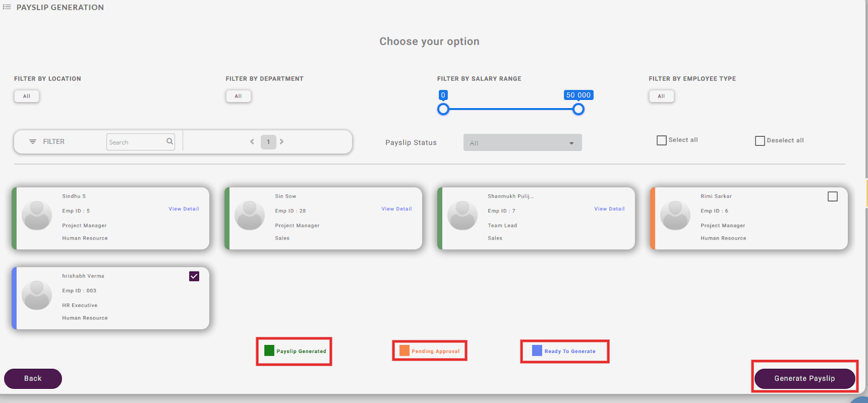
Task: Tick the Deselect all checkbox
Action: click(759, 141)
